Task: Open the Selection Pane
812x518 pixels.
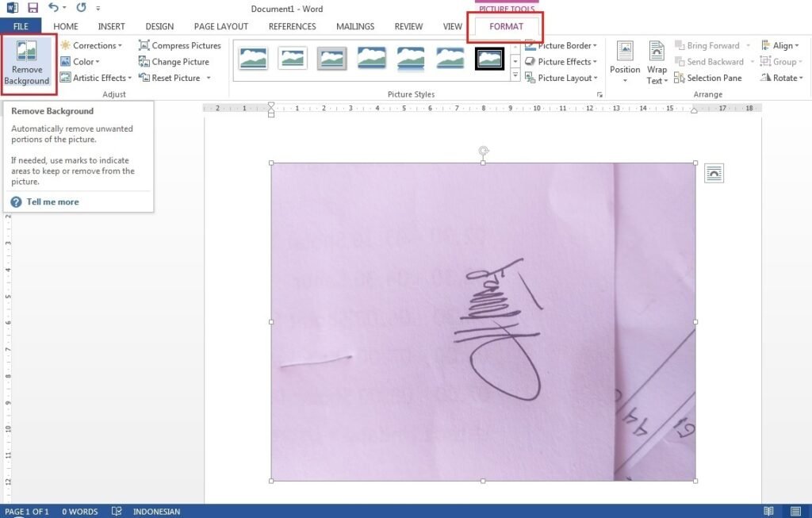Action: (707, 78)
